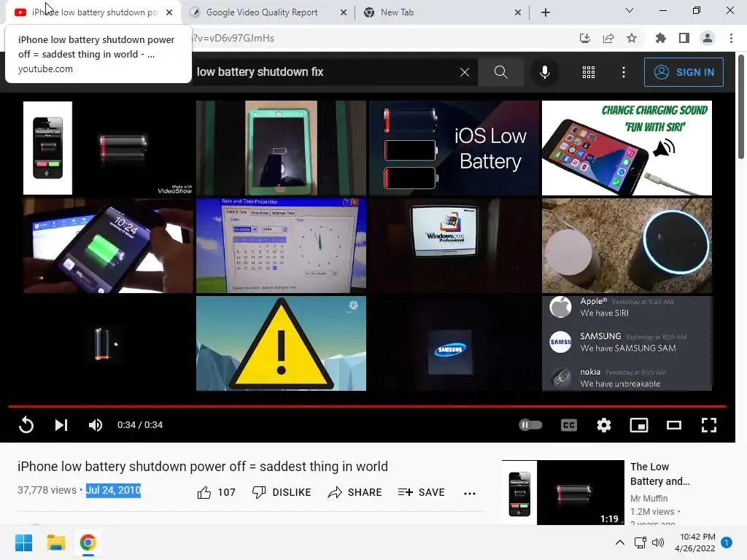
Task: Open the Mr Muffin channel link
Action: click(649, 498)
